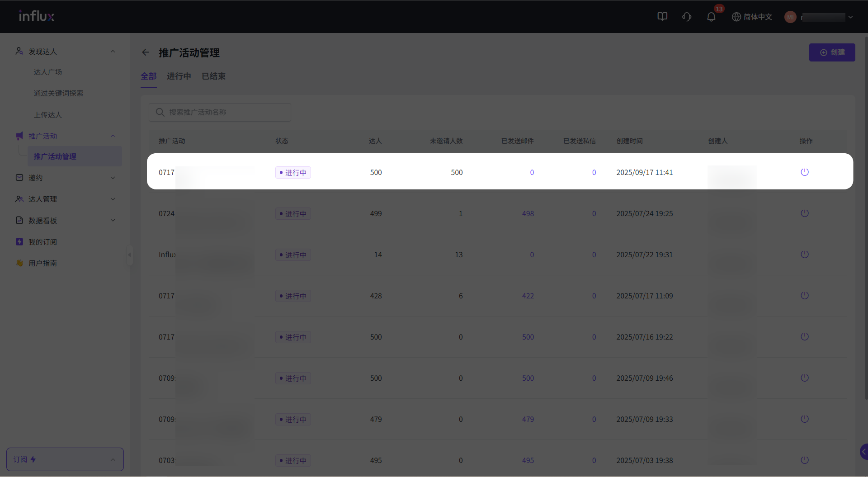Open the 订阅 panel at sidebar bottom
Image resolution: width=868 pixels, height=477 pixels.
[x=65, y=459]
